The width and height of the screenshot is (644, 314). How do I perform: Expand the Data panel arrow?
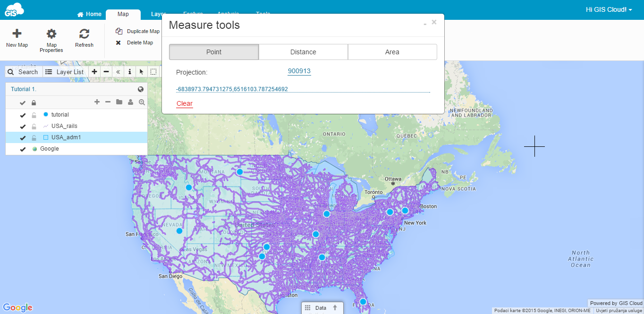(335, 307)
